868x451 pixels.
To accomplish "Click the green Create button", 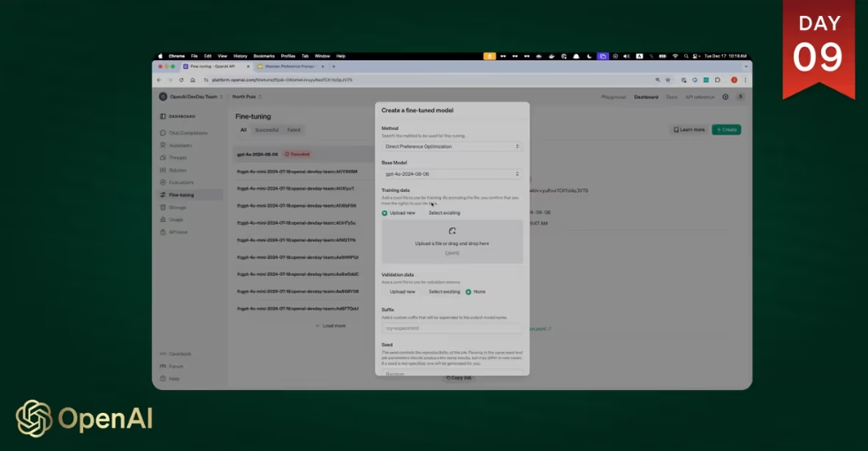I will [x=727, y=130].
